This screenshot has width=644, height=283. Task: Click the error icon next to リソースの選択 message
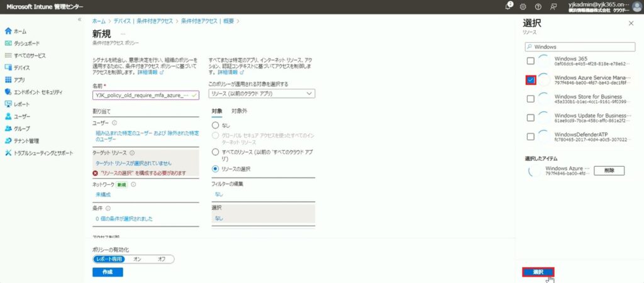pyautogui.click(x=95, y=173)
